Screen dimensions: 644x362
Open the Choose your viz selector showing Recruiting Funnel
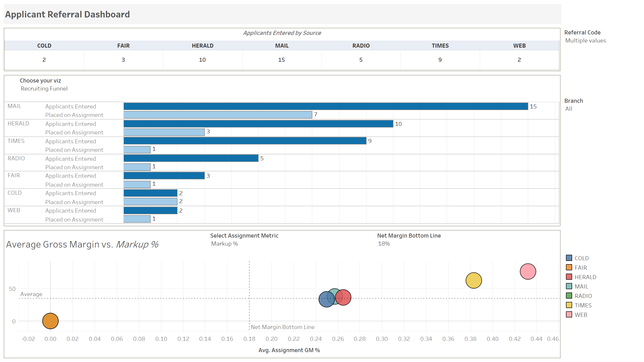coord(44,89)
